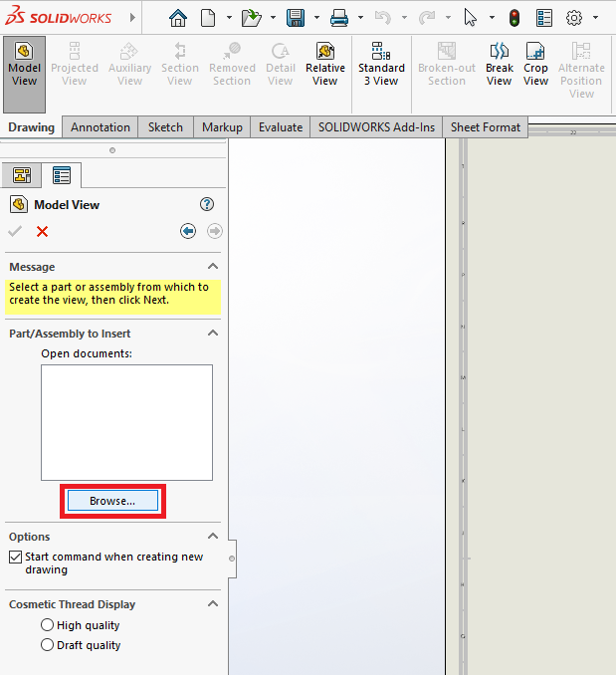Click the red X cancel icon
The image size is (616, 675).
[42, 231]
